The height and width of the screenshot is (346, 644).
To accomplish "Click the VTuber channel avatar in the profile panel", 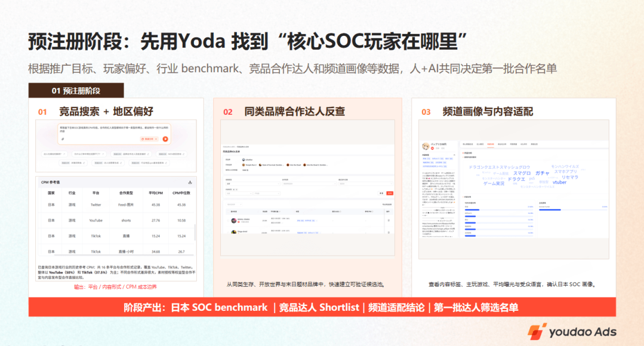I will click(x=426, y=146).
